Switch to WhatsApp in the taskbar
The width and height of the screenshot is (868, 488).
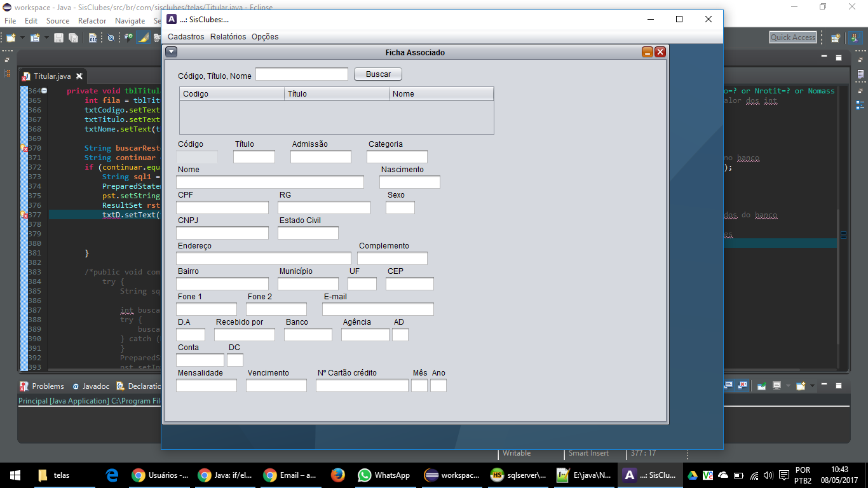click(x=384, y=475)
